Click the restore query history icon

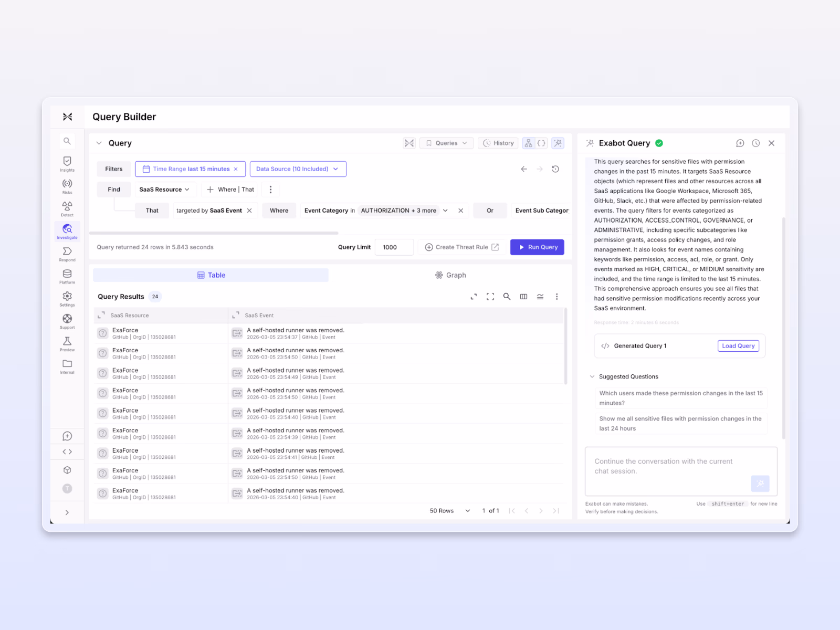(x=556, y=169)
